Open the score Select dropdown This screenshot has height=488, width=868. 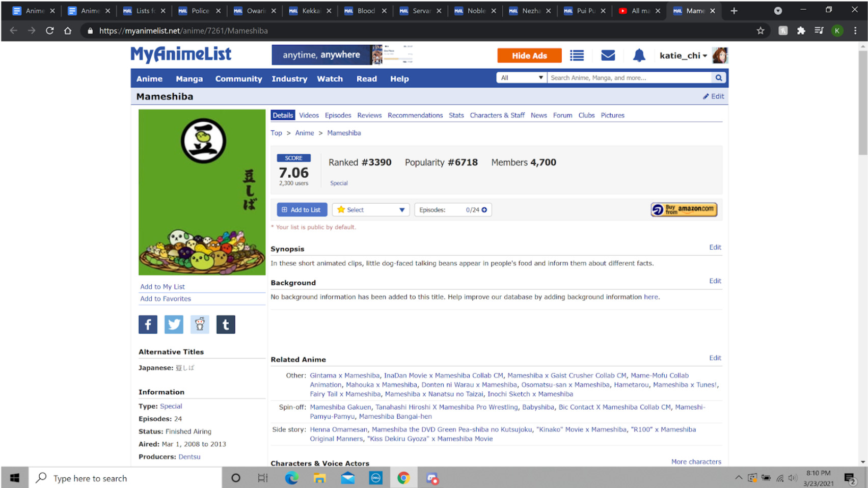pyautogui.click(x=371, y=210)
